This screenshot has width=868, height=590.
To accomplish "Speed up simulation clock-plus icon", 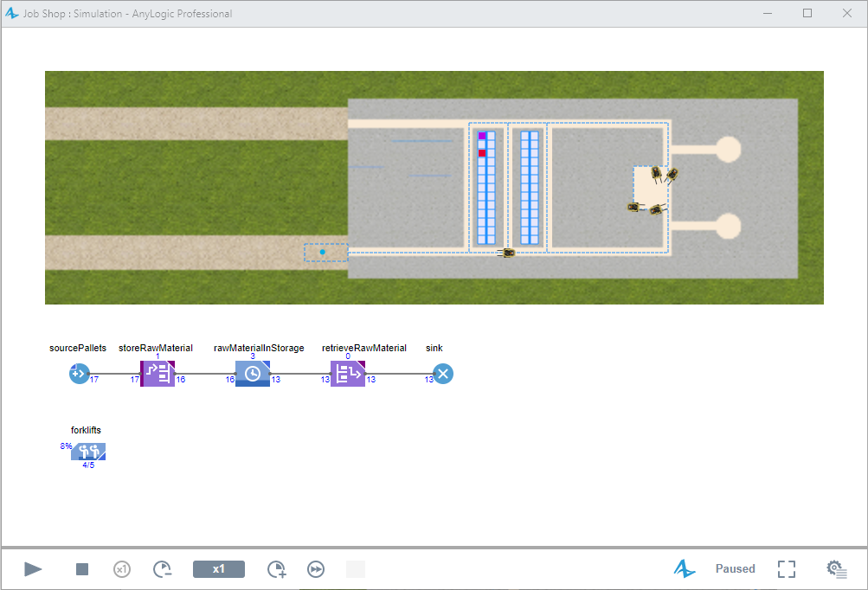I will 276,569.
